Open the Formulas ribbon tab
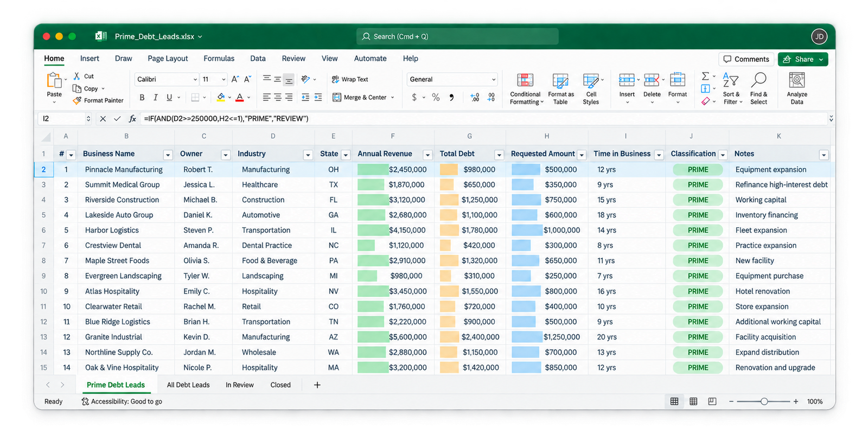The image size is (868, 434). tap(219, 59)
